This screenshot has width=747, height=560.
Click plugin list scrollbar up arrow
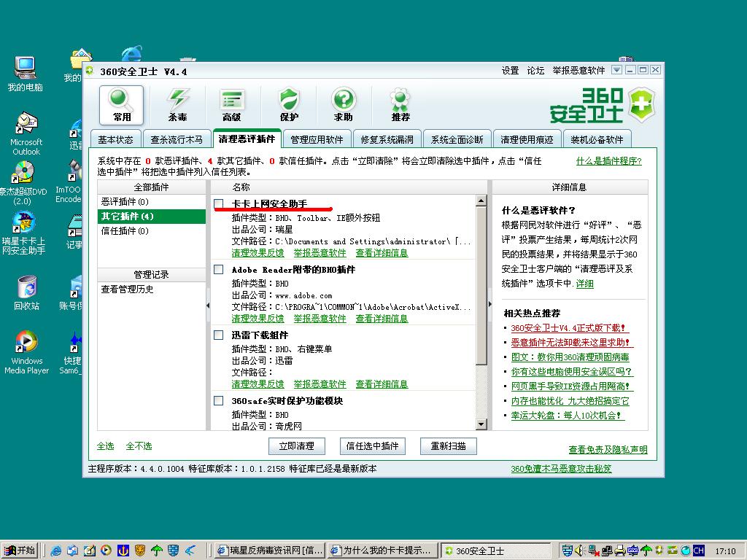click(481, 201)
